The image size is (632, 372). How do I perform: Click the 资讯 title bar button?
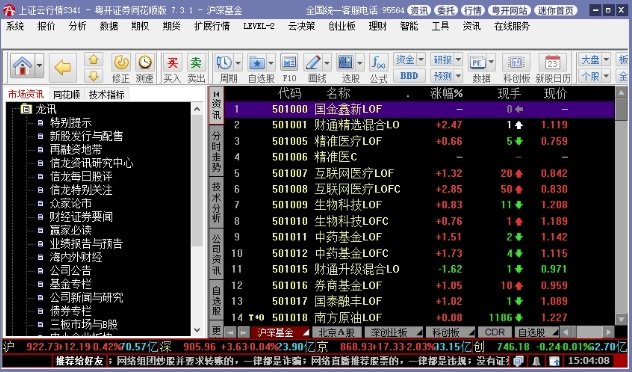[x=419, y=10]
